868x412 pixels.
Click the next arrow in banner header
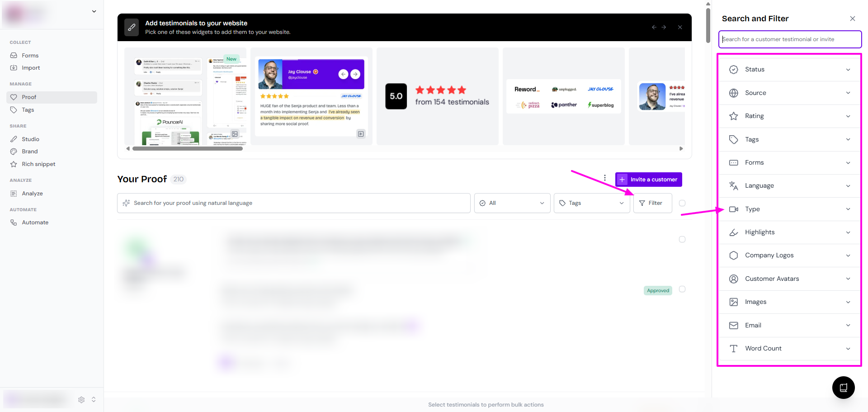(x=664, y=27)
